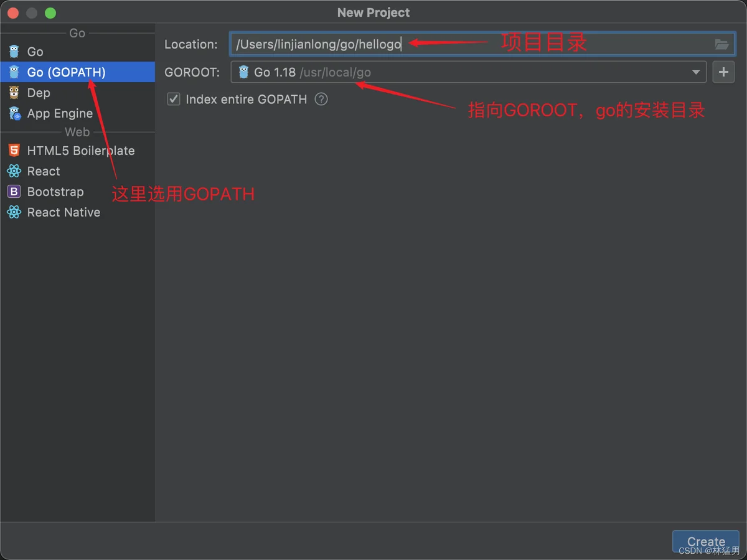Click the Go (GOPATH) gopher icon
Screen dimensions: 747x560
14,72
